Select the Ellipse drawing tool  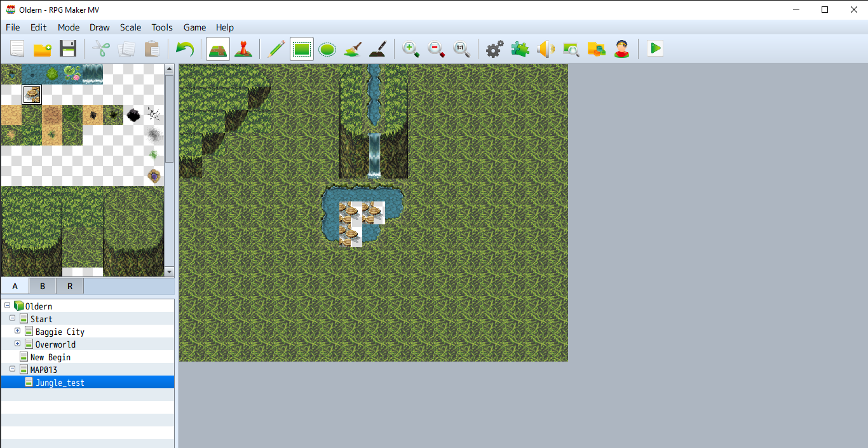point(327,49)
